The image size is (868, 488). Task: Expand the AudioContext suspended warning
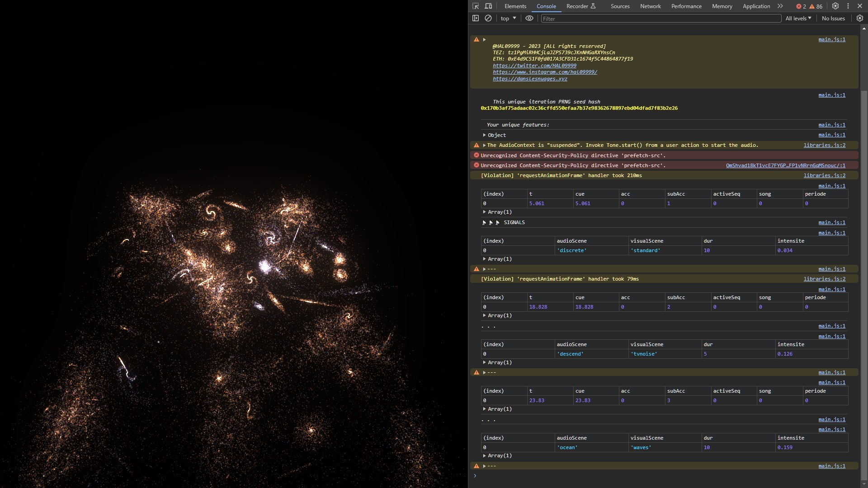pos(484,145)
